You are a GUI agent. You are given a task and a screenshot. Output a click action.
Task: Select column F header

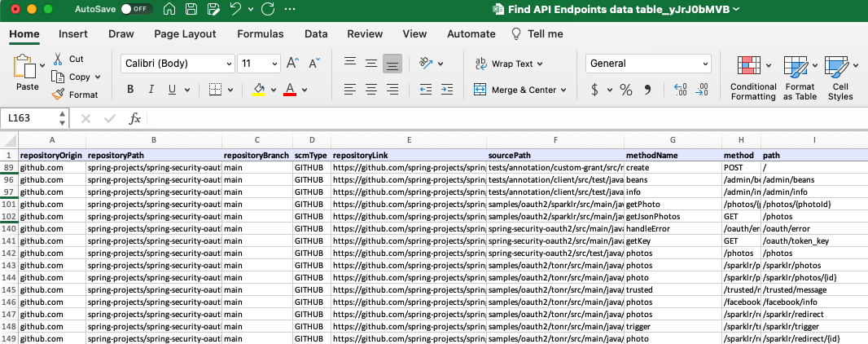[555, 140]
